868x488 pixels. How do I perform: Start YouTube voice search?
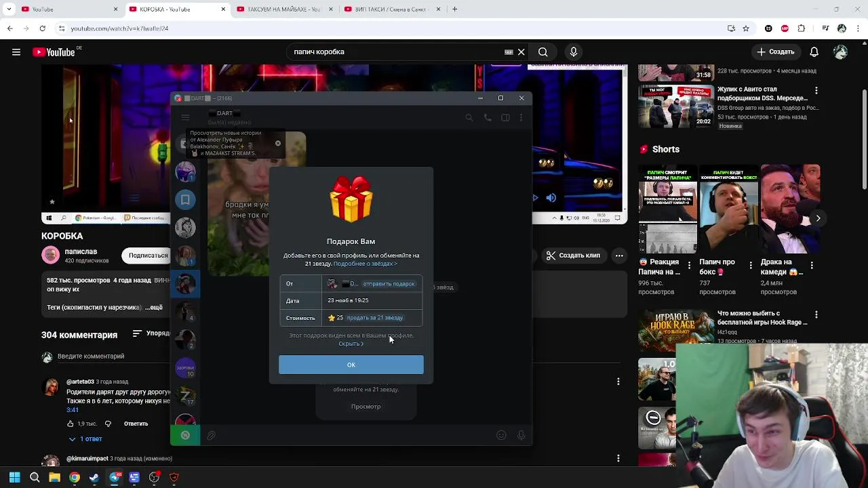(x=574, y=52)
